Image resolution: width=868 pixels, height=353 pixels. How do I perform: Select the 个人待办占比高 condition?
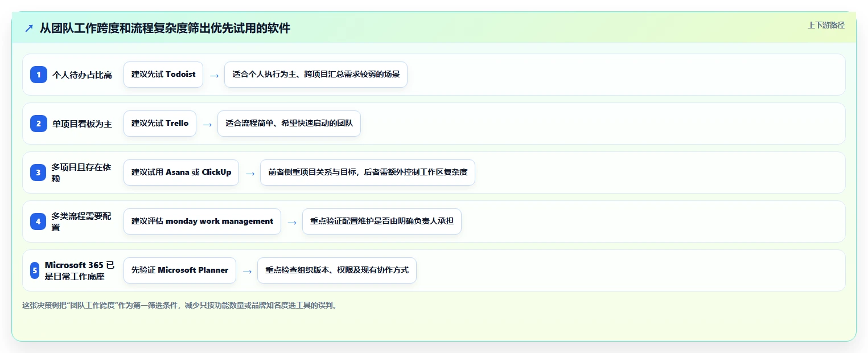coord(82,75)
